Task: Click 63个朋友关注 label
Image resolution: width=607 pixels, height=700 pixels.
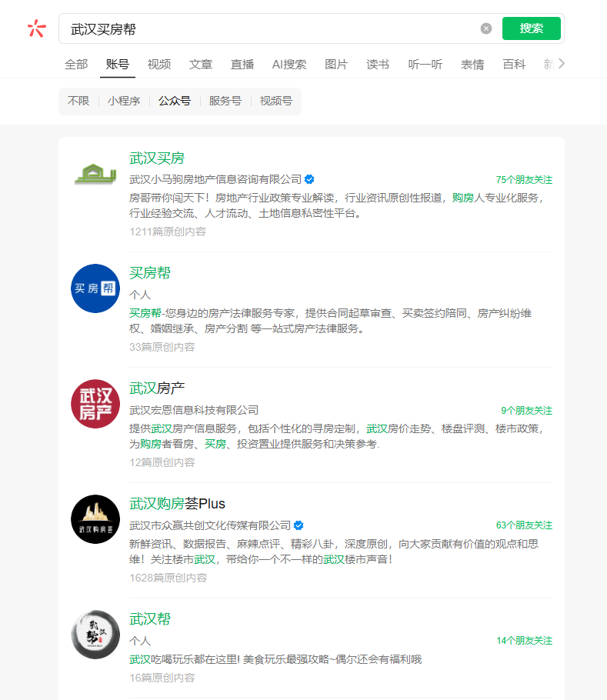Action: pyautogui.click(x=524, y=525)
